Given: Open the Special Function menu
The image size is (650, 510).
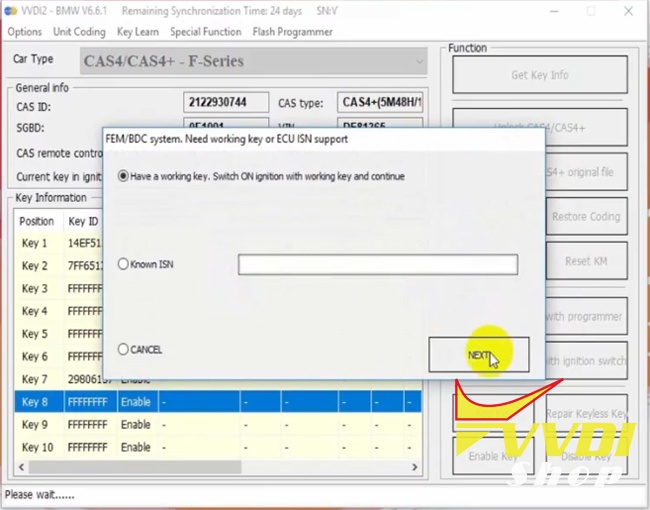Looking at the screenshot, I should point(206,32).
